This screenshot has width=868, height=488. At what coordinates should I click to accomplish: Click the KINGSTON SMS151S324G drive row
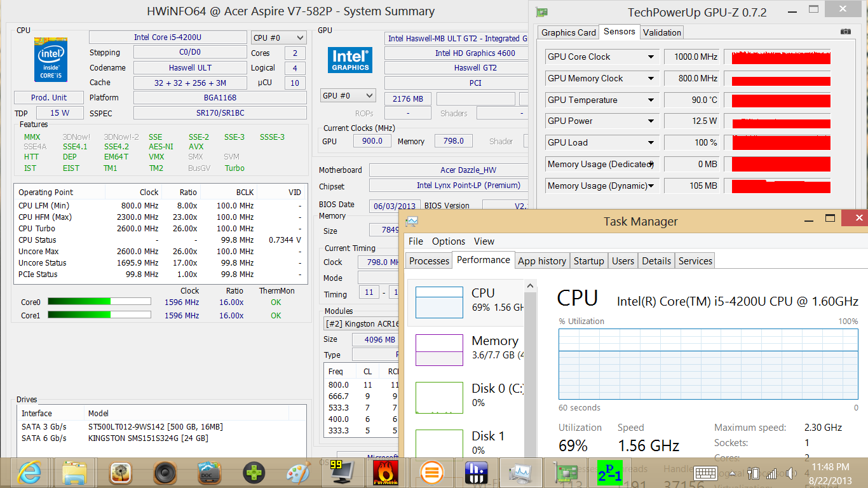click(161, 438)
